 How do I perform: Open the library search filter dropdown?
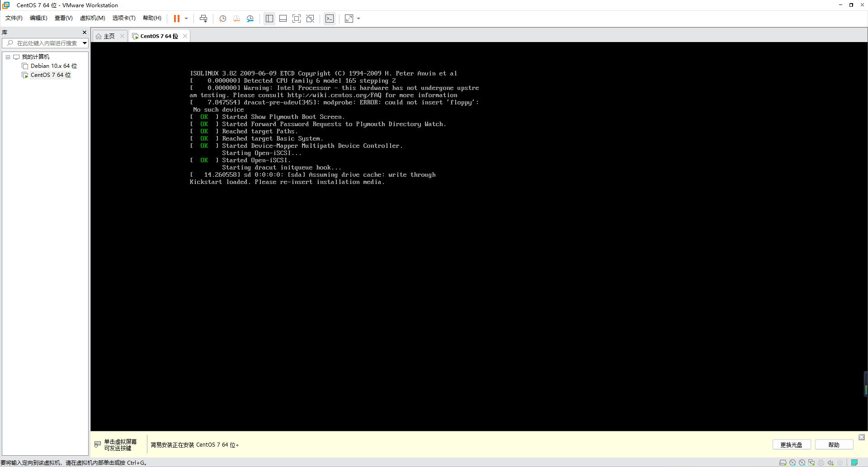point(85,43)
